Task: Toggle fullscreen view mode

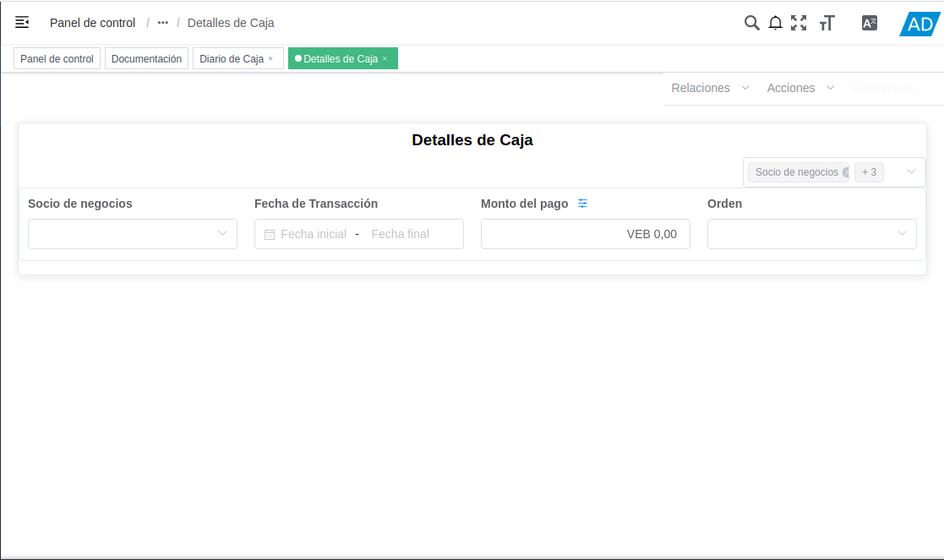Action: tap(799, 23)
